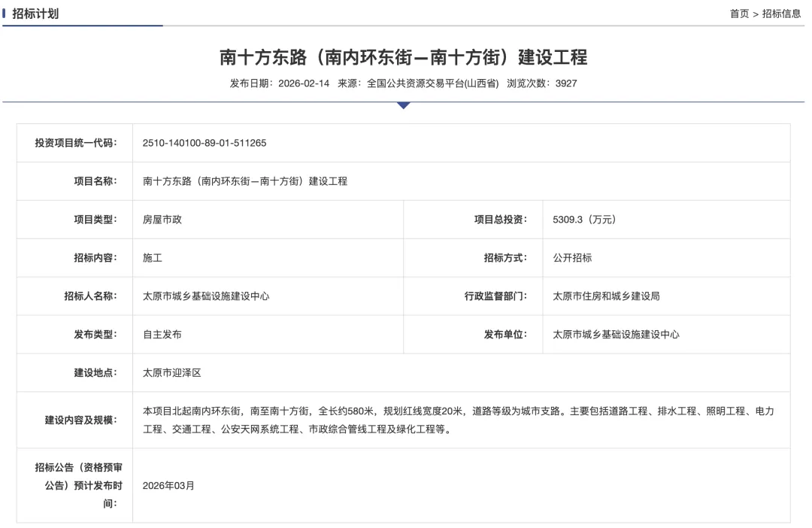Click the 建设地点 label
This screenshot has height=528, width=812.
point(95,373)
